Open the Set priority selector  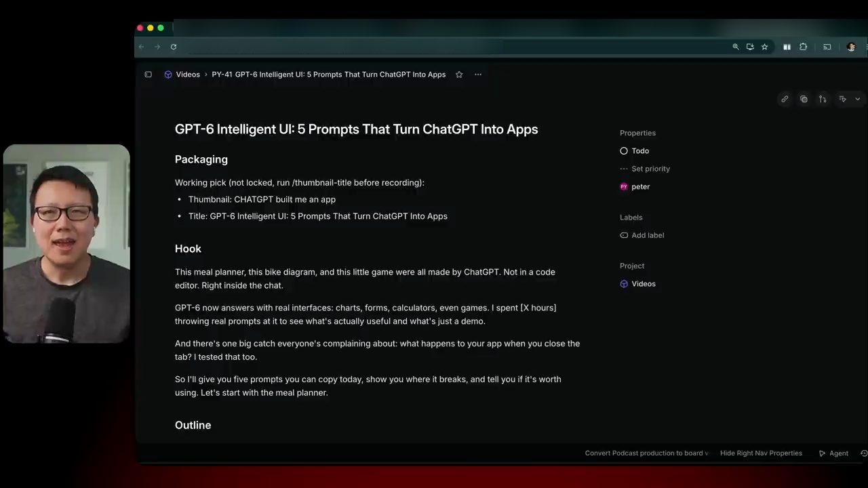pyautogui.click(x=645, y=169)
